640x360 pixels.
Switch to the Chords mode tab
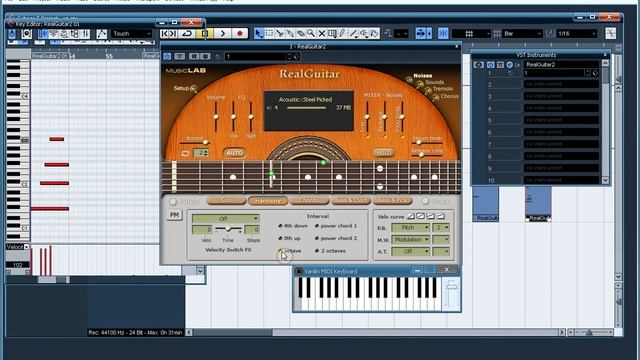tap(309, 200)
